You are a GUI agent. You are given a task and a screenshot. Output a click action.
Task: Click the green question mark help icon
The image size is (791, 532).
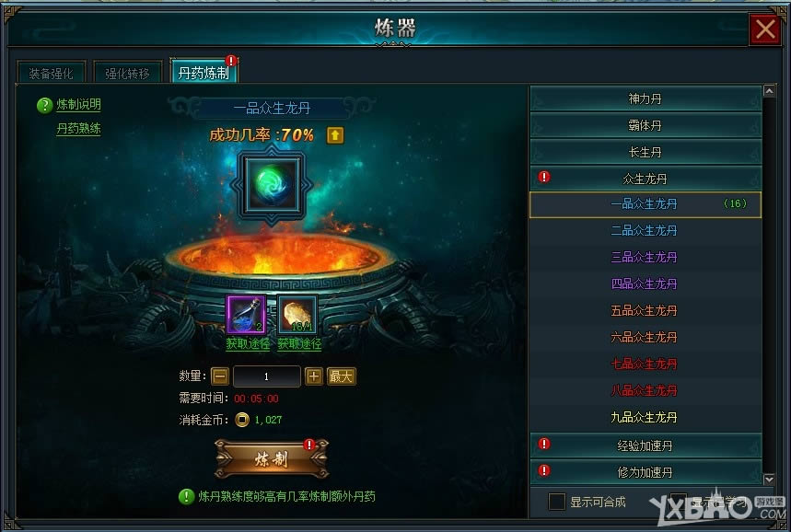44,105
